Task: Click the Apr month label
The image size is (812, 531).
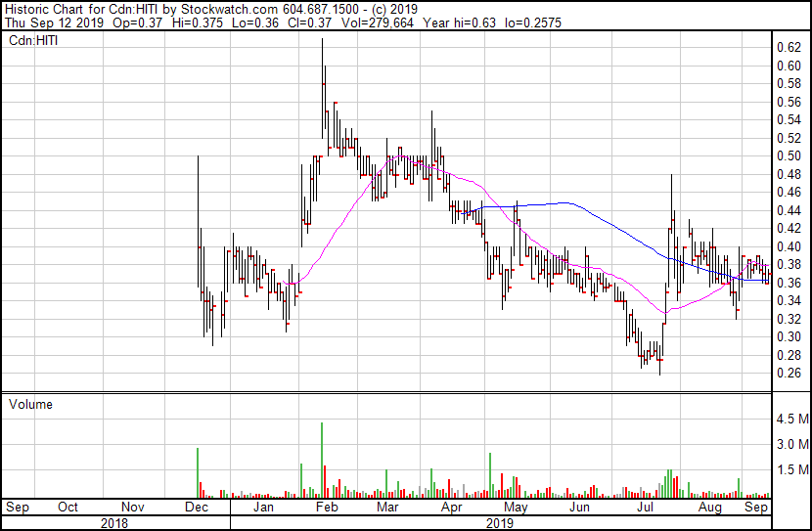Action: tap(452, 508)
